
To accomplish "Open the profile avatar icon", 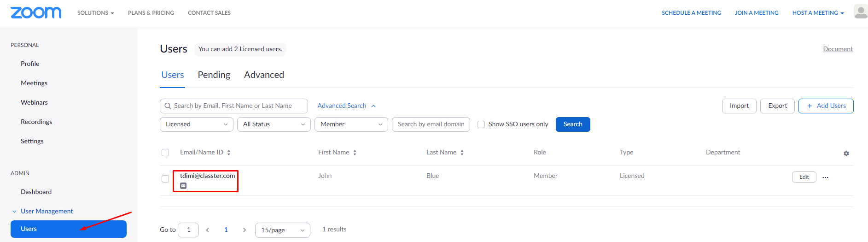I will click(861, 12).
